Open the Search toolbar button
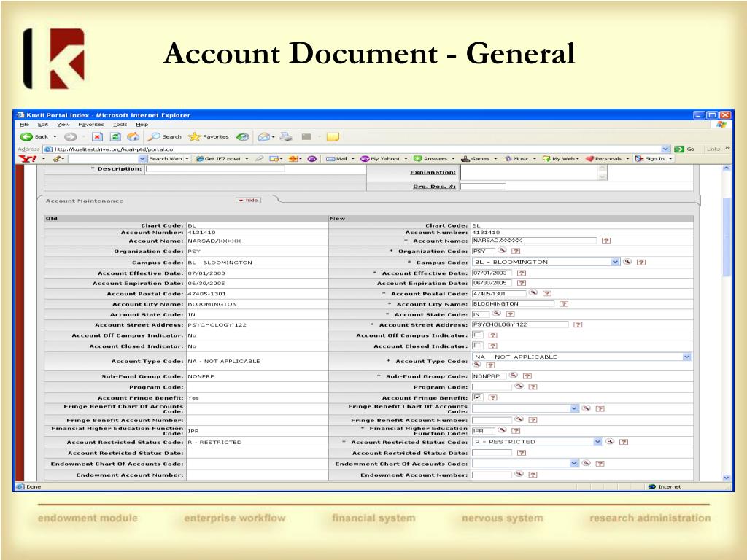 click(164, 136)
